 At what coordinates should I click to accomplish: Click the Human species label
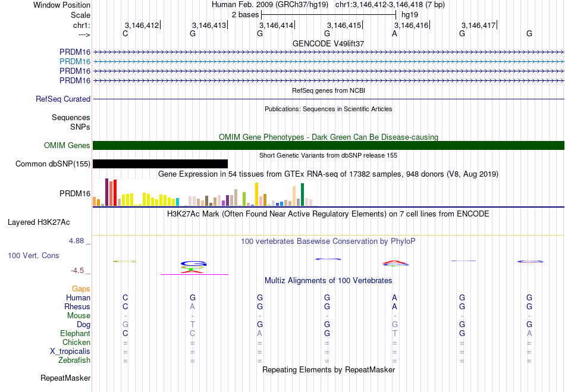[78, 298]
